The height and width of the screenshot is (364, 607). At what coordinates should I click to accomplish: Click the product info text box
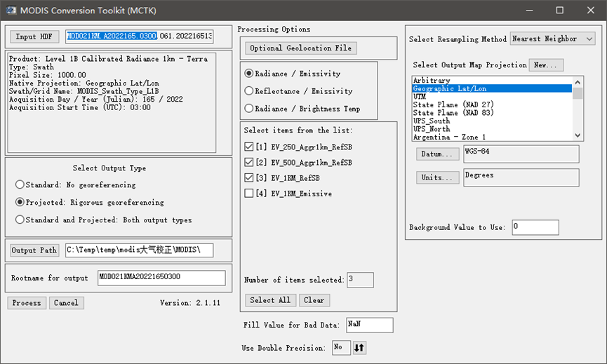coord(112,102)
